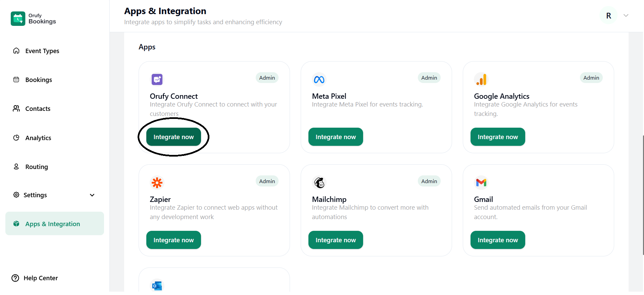Open the Help Center link
The width and height of the screenshot is (644, 295).
(x=41, y=278)
